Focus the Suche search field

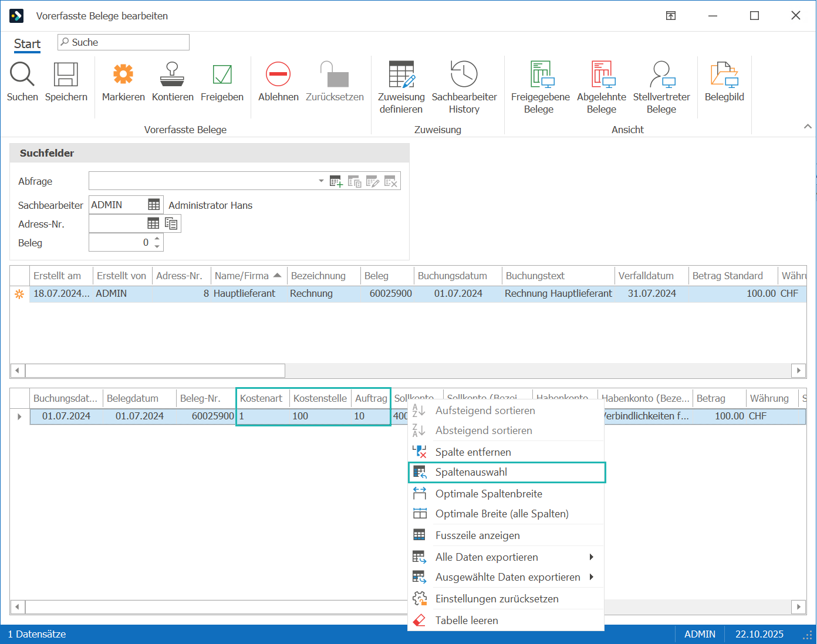tap(123, 42)
